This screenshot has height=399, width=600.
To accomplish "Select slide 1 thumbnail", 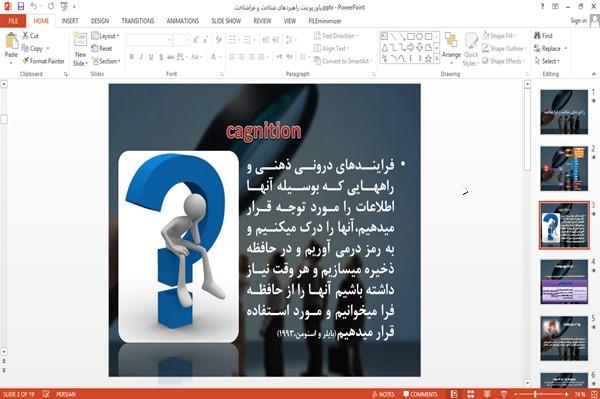I will coord(564,112).
